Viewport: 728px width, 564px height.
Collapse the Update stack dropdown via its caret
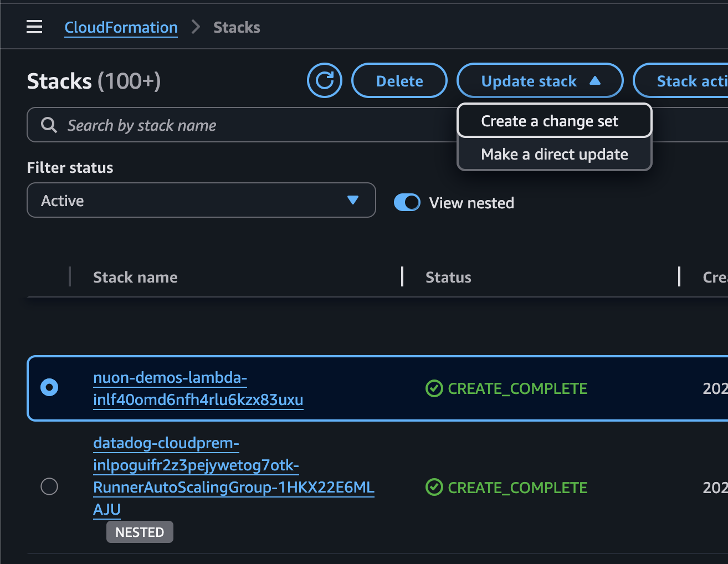596,80
